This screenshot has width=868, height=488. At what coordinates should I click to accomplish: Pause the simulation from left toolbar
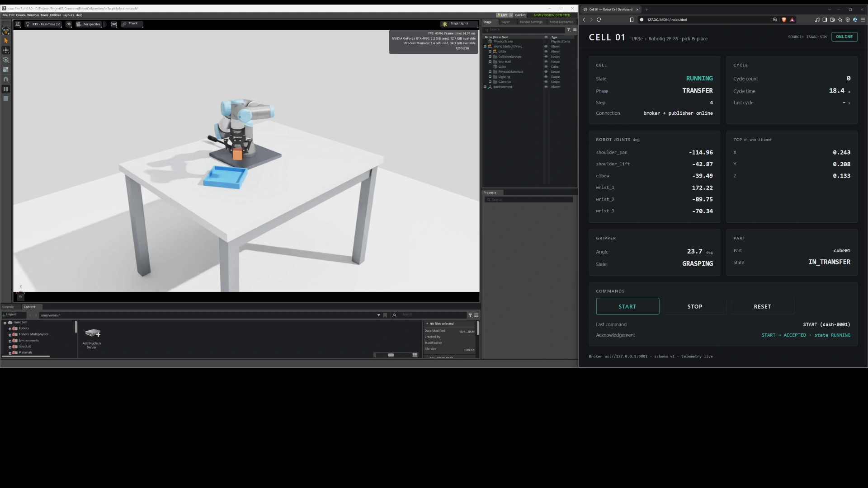(x=6, y=89)
